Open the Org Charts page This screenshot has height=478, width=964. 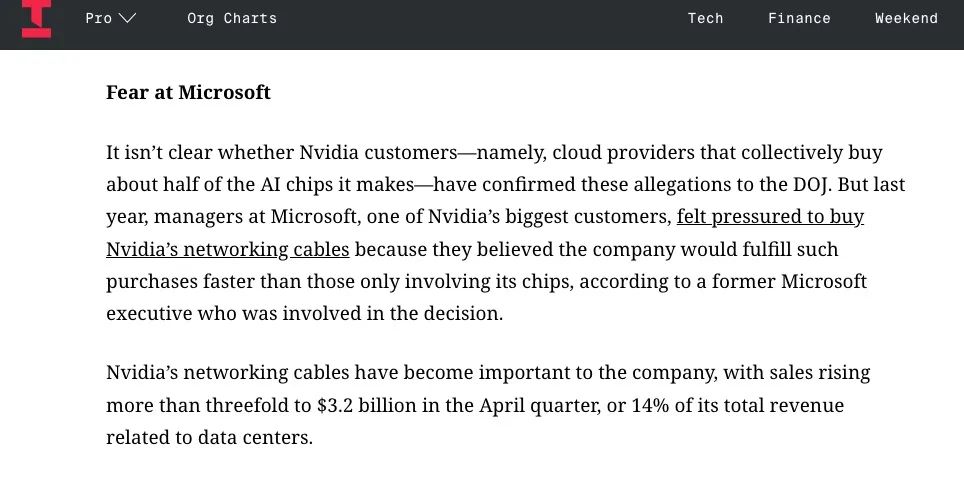pyautogui.click(x=232, y=18)
